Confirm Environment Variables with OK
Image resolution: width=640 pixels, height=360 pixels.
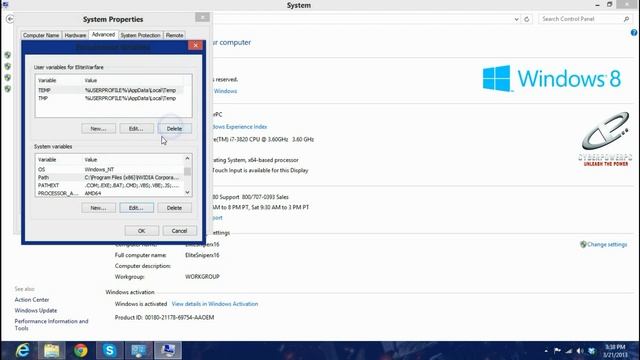click(142, 231)
